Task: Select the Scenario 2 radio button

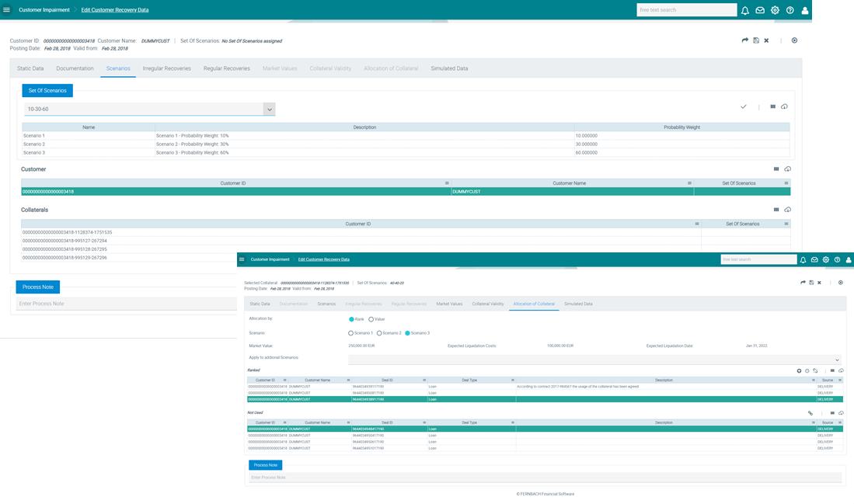Action: click(x=379, y=333)
